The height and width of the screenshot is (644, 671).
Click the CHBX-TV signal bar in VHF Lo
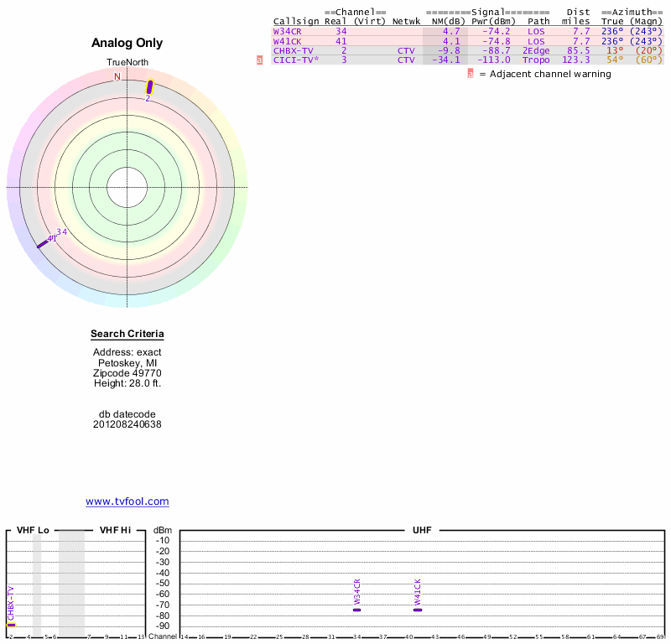[x=11, y=625]
